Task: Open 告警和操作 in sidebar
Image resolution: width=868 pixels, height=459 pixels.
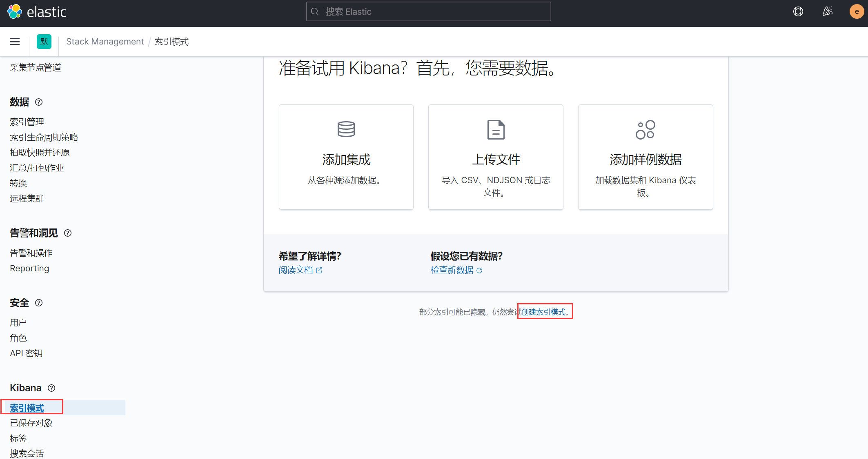Action: 31,253
